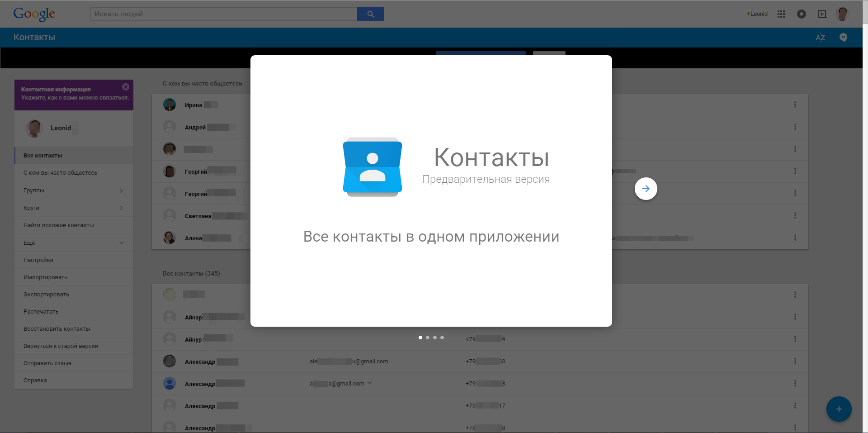Click Экспортировать in sidebar
The image size is (868, 433).
[74, 295]
